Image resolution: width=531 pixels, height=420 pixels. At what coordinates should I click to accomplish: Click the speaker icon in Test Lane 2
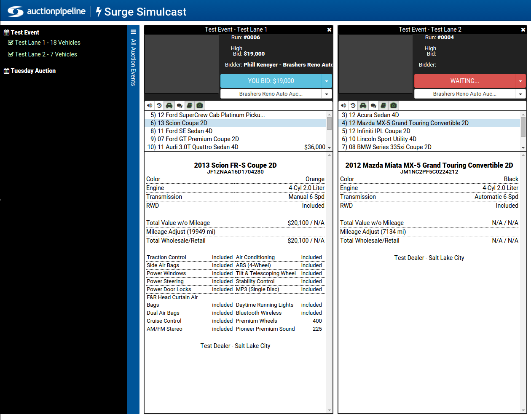343,105
